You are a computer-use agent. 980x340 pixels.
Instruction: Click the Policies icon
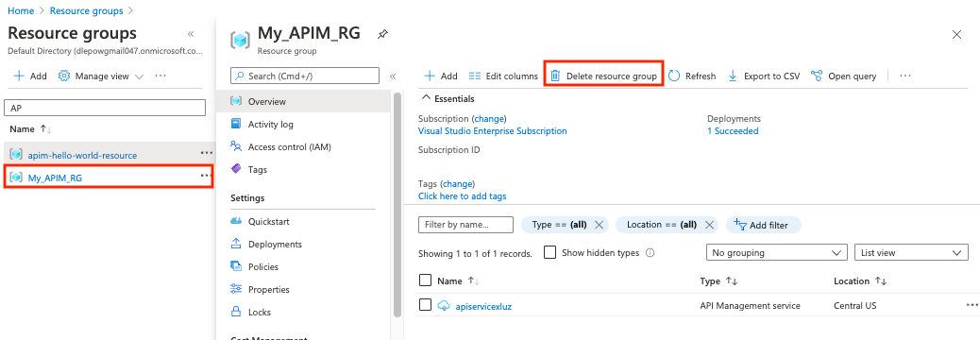pos(236,267)
